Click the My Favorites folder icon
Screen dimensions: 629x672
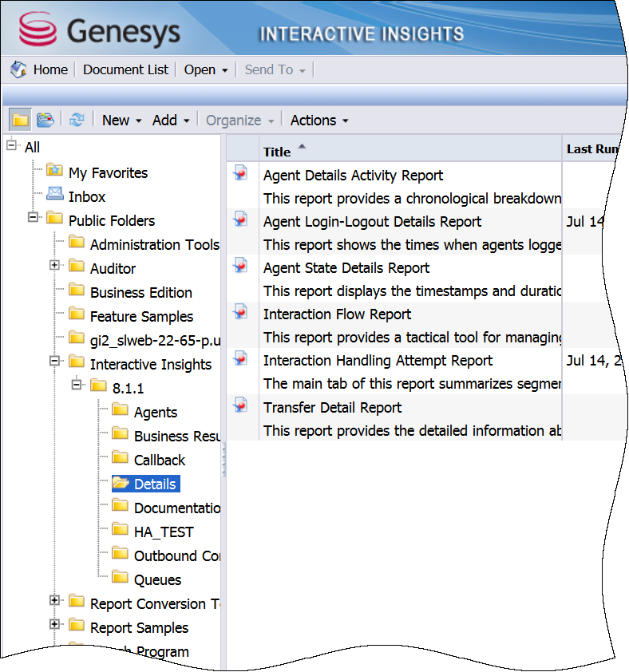point(54,170)
